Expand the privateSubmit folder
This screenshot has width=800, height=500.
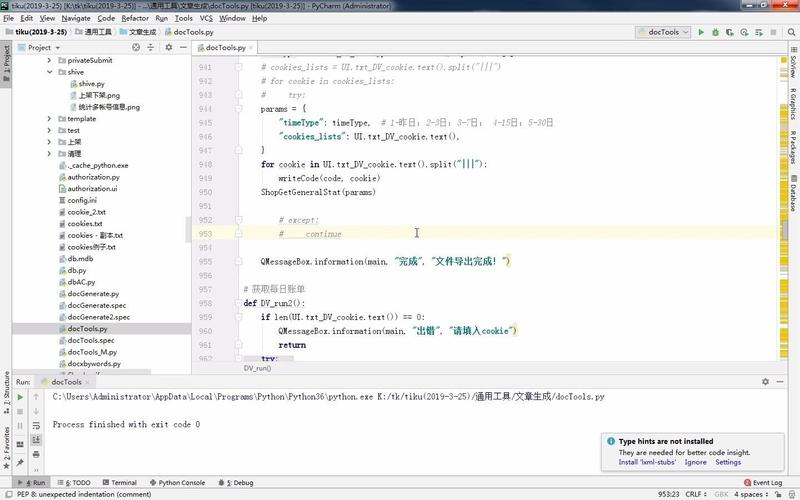(49, 60)
